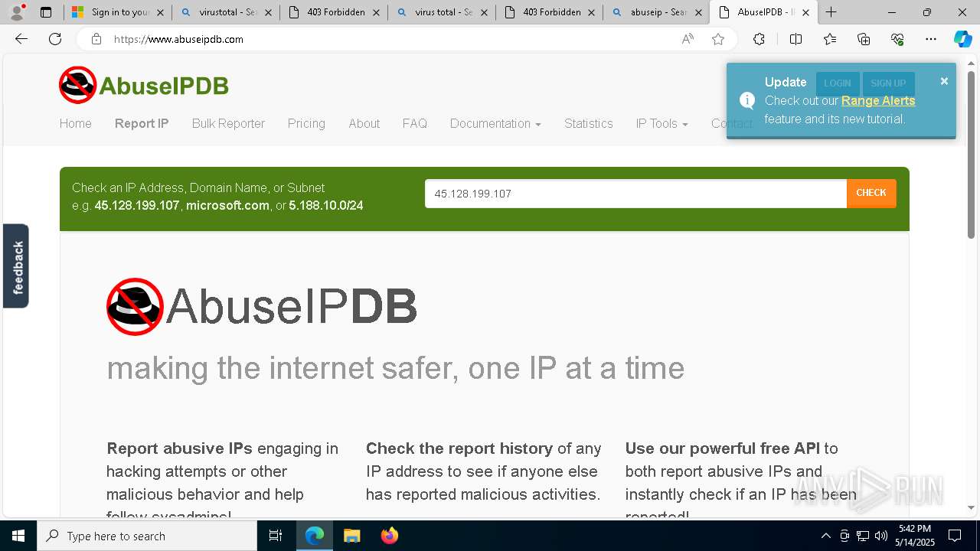Image resolution: width=980 pixels, height=551 pixels.
Task: Dismiss the Update notification
Action: coord(944,81)
